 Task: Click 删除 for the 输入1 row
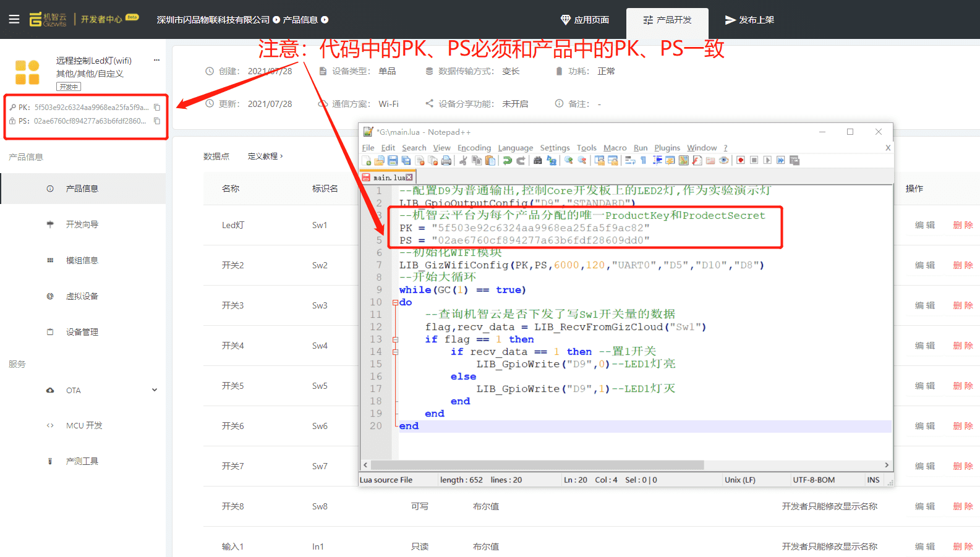[x=963, y=546]
